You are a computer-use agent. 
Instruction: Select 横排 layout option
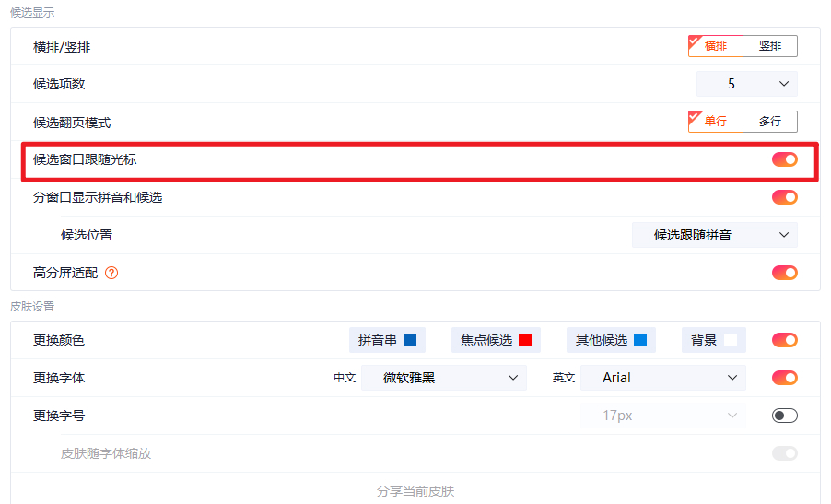pyautogui.click(x=716, y=46)
